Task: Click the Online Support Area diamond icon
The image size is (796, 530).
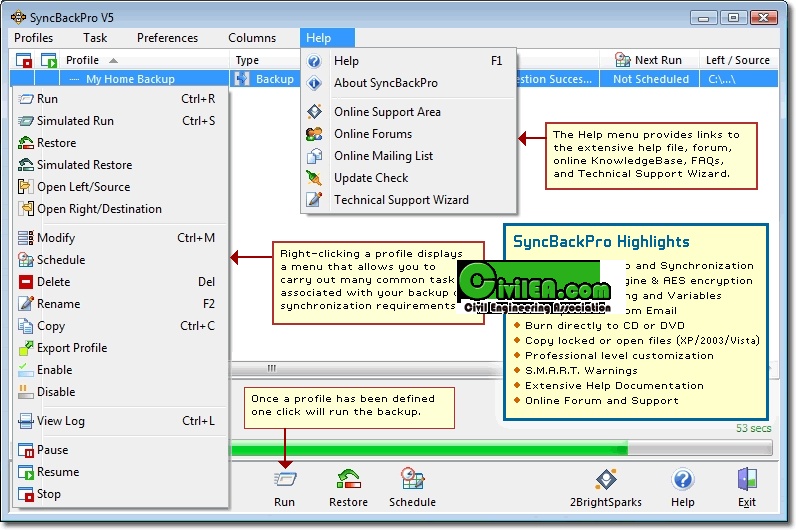Action: pos(314,112)
